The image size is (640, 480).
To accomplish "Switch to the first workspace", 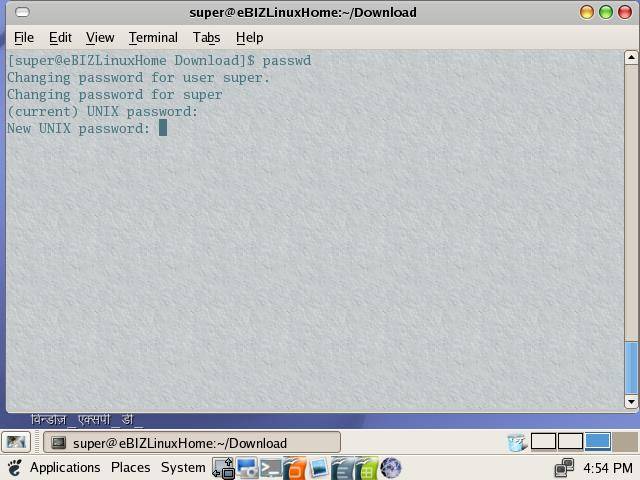I will 543,442.
